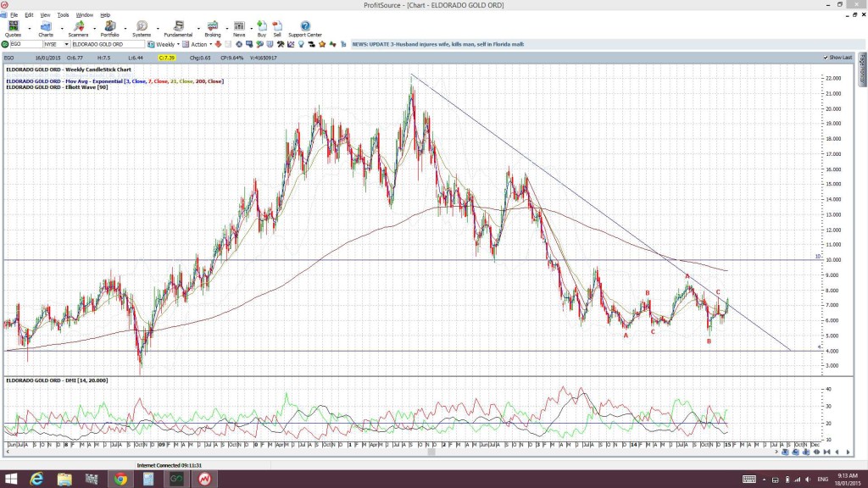Step chart right with the forward arrow
Image resolution: width=868 pixels, height=488 pixels.
click(848, 452)
